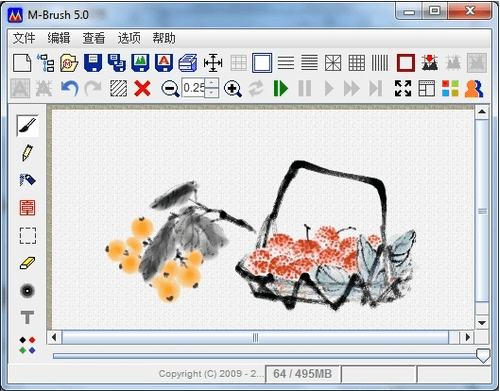This screenshot has height=391, width=500.
Task: Select the blank paper frame option
Action: coord(262,63)
